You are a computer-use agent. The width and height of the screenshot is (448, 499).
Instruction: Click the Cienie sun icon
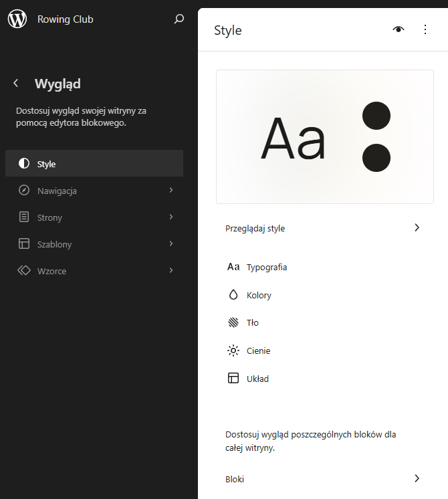pyautogui.click(x=233, y=351)
